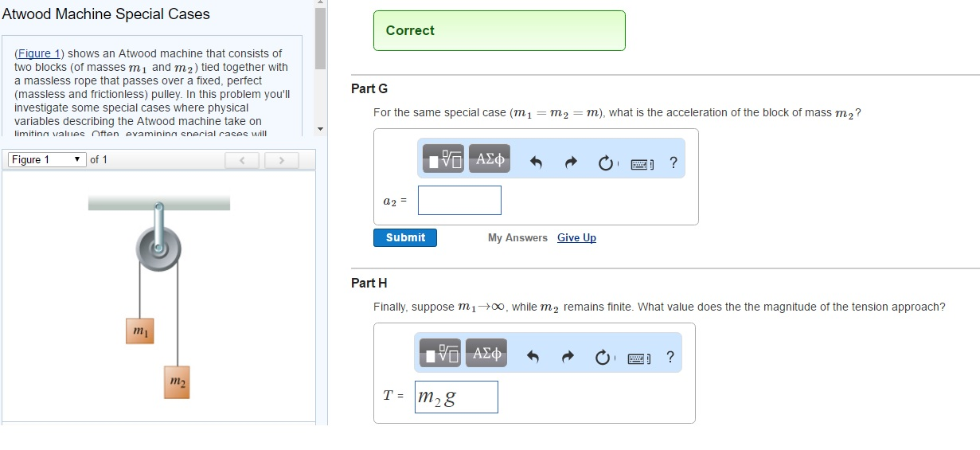Undo last edit in Part H toolbar
The image size is (980, 450).
[x=533, y=358]
